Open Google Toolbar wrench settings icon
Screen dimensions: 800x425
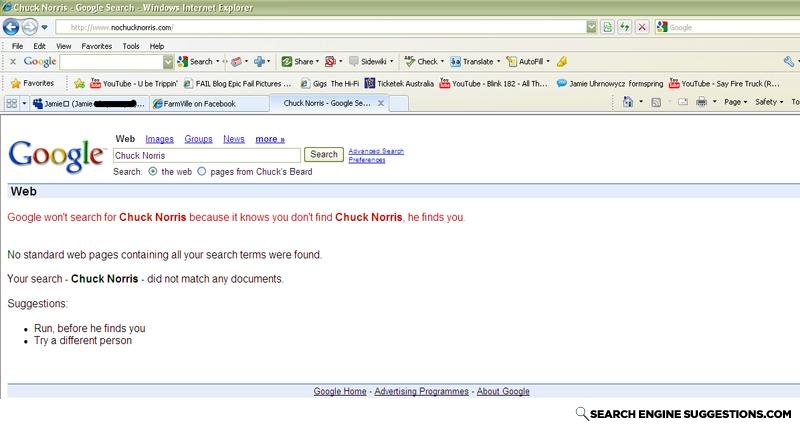pos(789,62)
